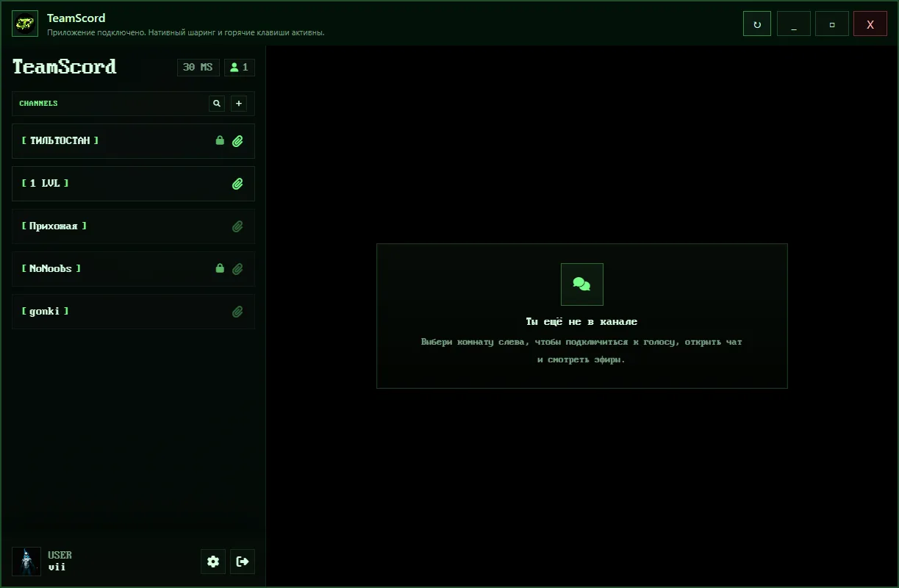Click the TeamScord app logo icon
899x588 pixels.
click(25, 24)
